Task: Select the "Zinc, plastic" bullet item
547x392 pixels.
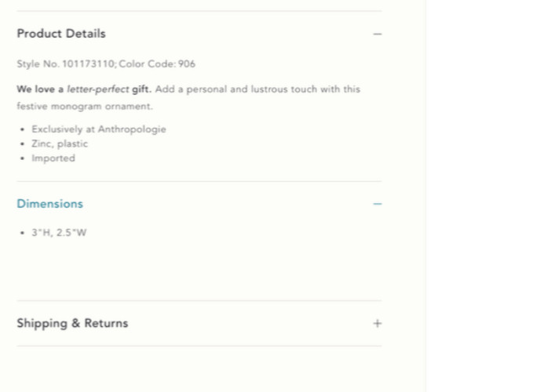Action: 60,143
